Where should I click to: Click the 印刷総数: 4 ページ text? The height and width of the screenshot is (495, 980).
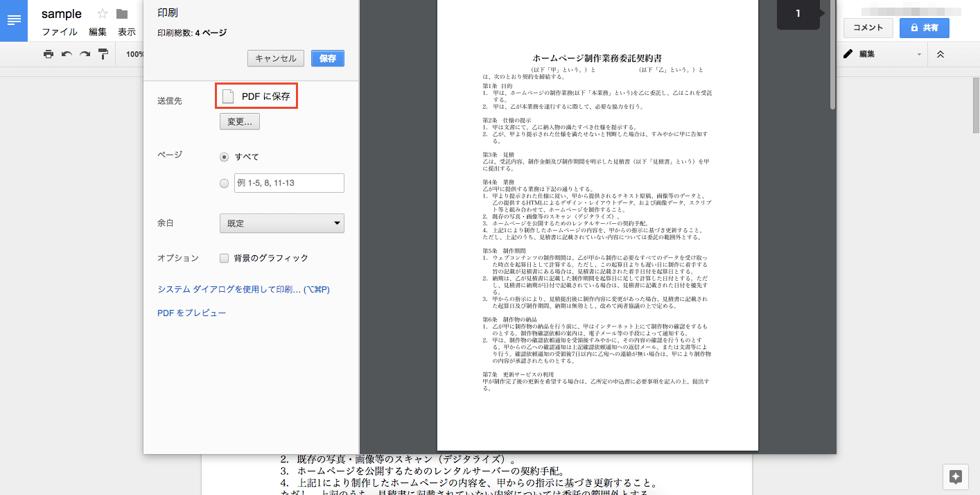(192, 33)
